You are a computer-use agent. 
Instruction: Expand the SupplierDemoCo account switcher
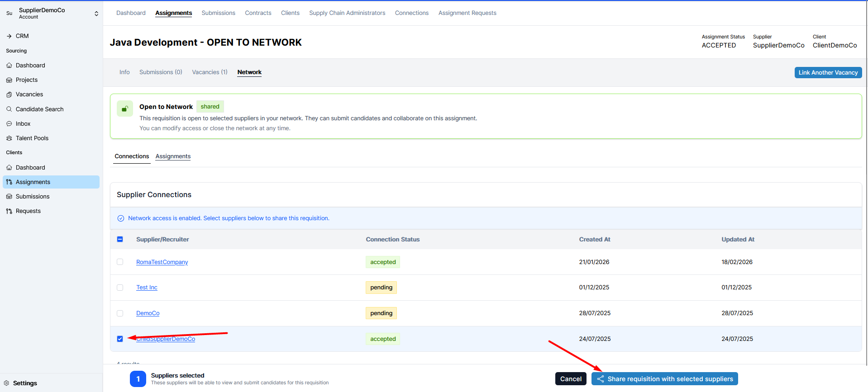(96, 14)
